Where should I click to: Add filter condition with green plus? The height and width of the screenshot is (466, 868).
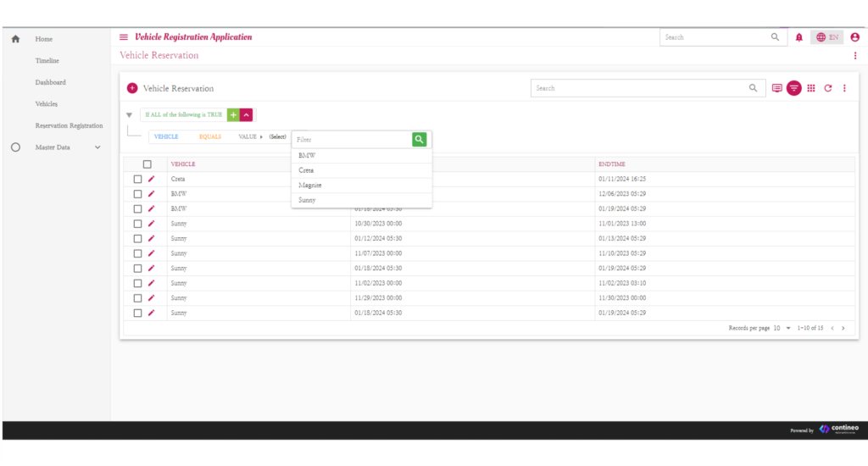[233, 114]
